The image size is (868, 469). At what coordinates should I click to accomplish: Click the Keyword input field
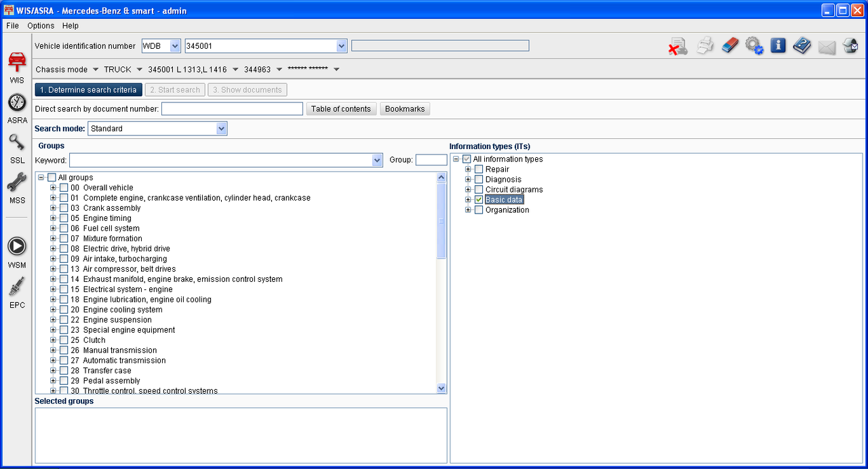pyautogui.click(x=220, y=161)
